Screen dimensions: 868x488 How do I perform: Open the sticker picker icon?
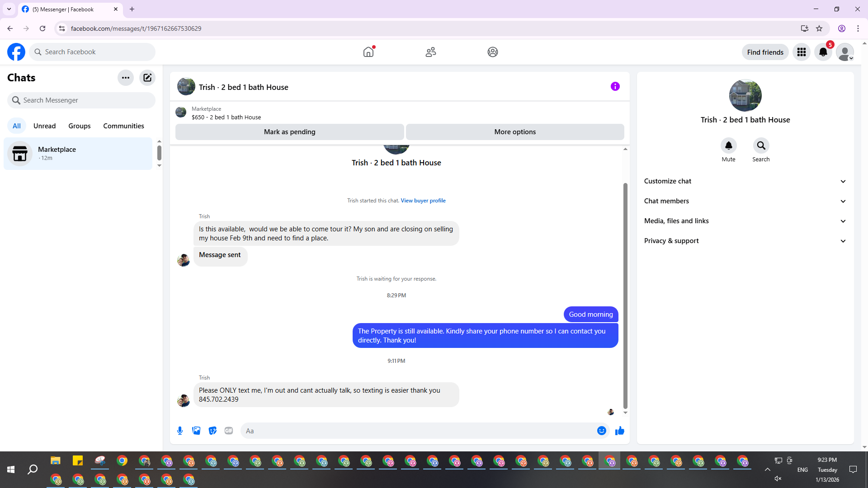(x=212, y=431)
